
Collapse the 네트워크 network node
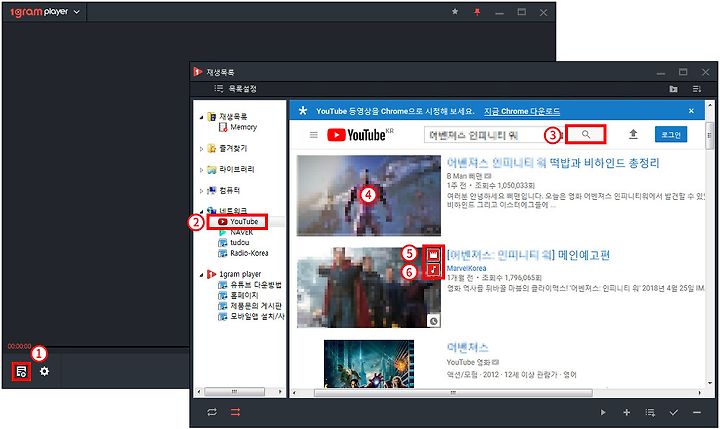tap(201, 211)
